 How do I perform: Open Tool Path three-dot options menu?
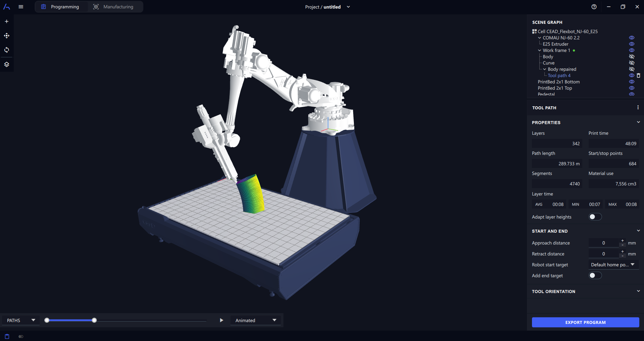point(638,108)
